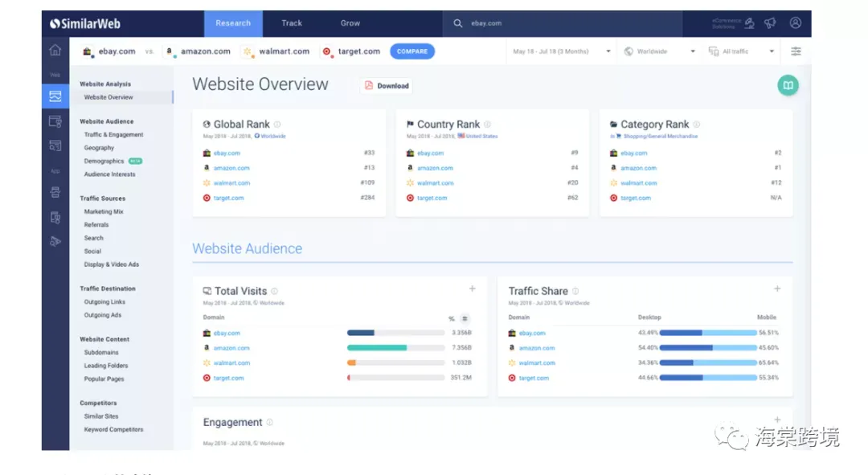Open Traffic & Engagement in sidebar
The height and width of the screenshot is (475, 868).
113,134
